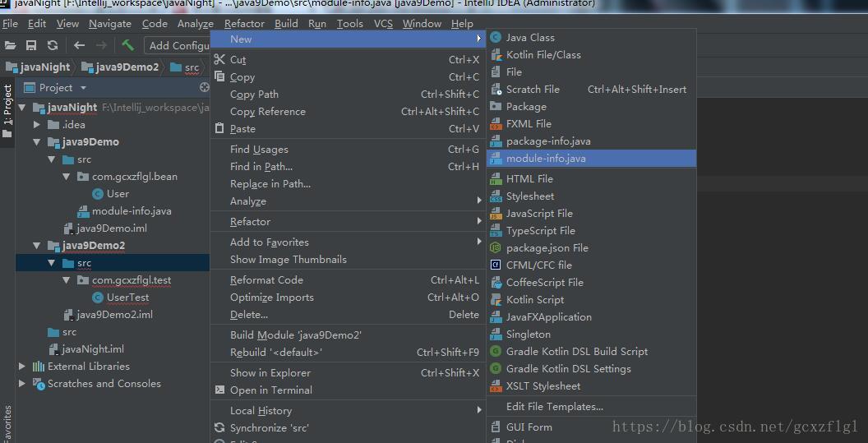The height and width of the screenshot is (443, 868).
Task: Open the VCS menu
Action: pyautogui.click(x=383, y=23)
